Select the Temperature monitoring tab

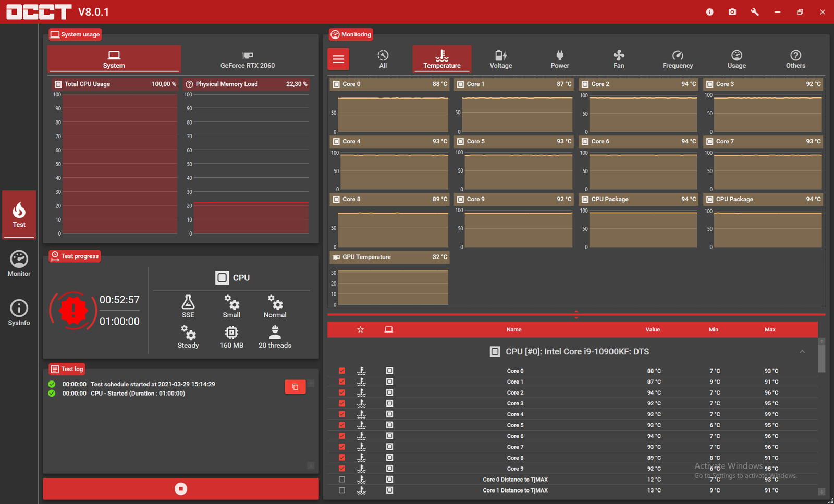442,59
